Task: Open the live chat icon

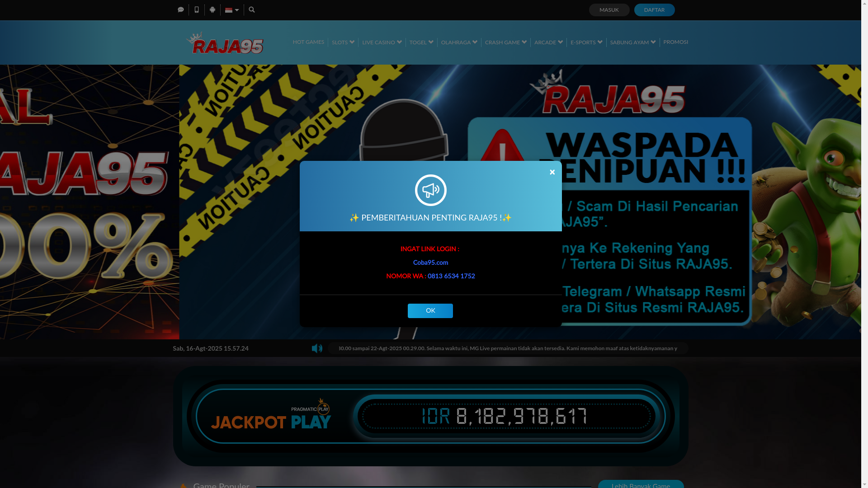Action: pyautogui.click(x=181, y=9)
